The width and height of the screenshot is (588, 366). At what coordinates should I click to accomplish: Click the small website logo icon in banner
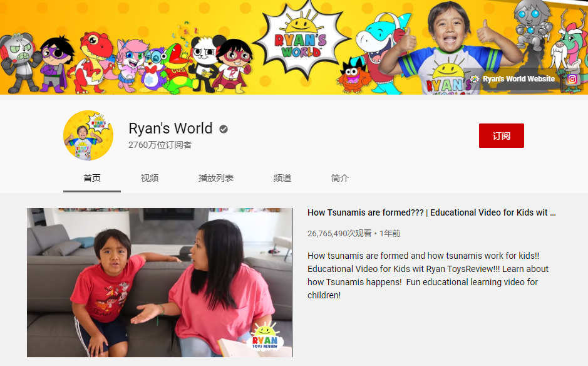(475, 79)
